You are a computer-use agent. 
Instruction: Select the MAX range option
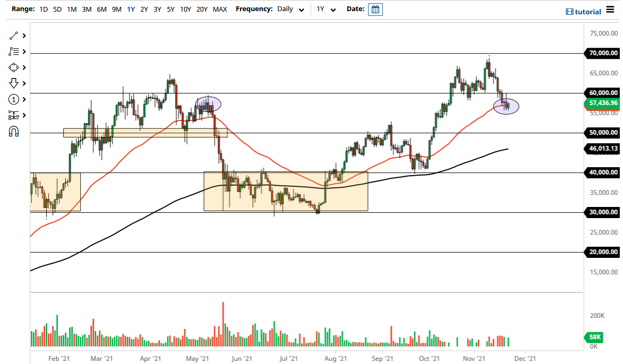tap(220, 9)
